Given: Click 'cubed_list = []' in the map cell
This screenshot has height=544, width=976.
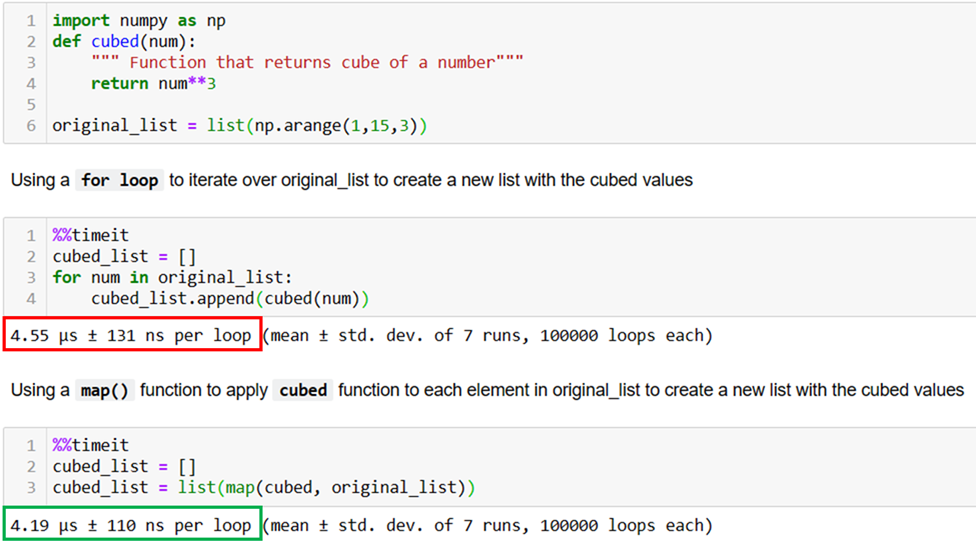Looking at the screenshot, I should [124, 466].
